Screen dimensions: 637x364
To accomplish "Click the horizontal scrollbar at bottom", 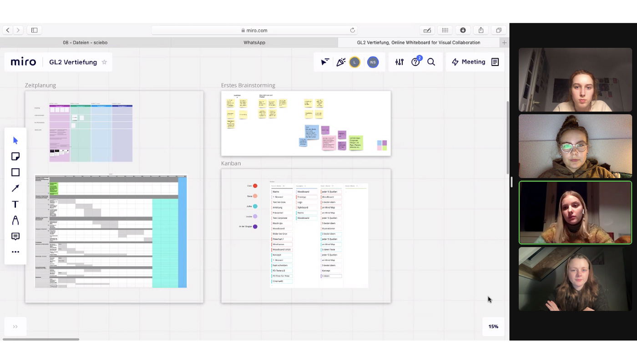I will point(41,339).
